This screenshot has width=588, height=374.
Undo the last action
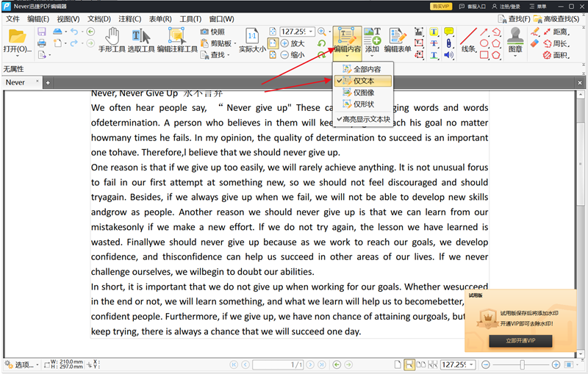74,32
